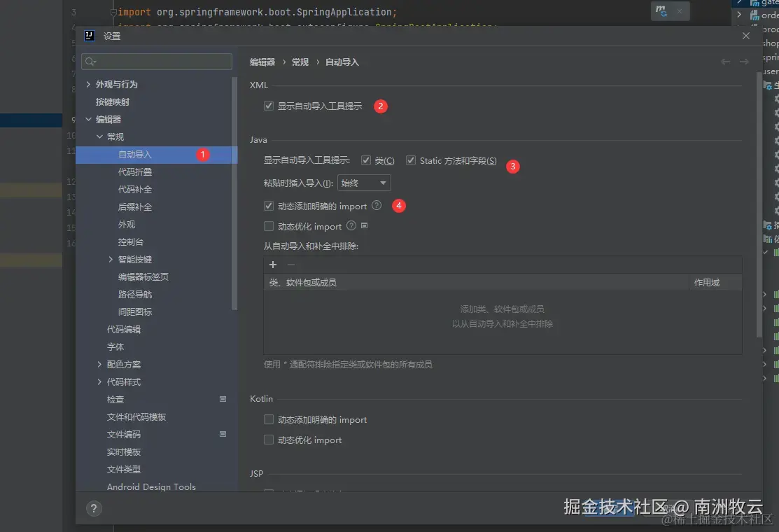This screenshot has width=779, height=532.
Task: Select 代码折叠 settings page
Action: pyautogui.click(x=135, y=172)
